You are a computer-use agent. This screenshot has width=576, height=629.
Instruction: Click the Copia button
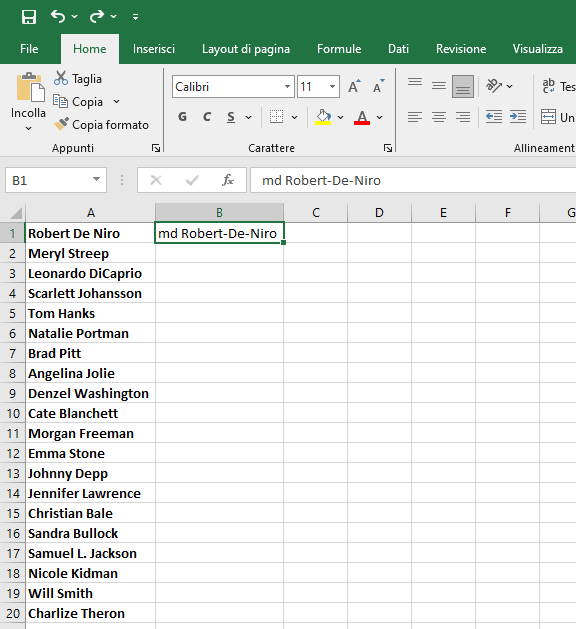click(78, 101)
